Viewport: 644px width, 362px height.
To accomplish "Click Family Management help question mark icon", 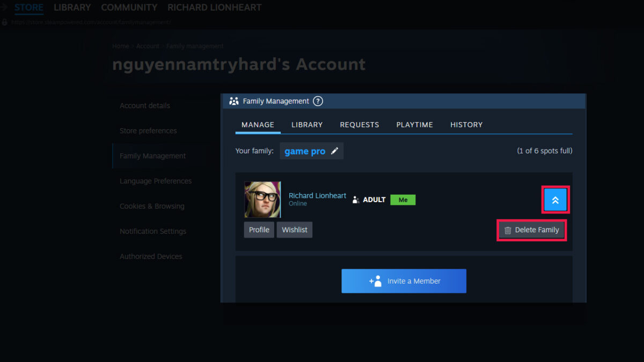I will 318,101.
